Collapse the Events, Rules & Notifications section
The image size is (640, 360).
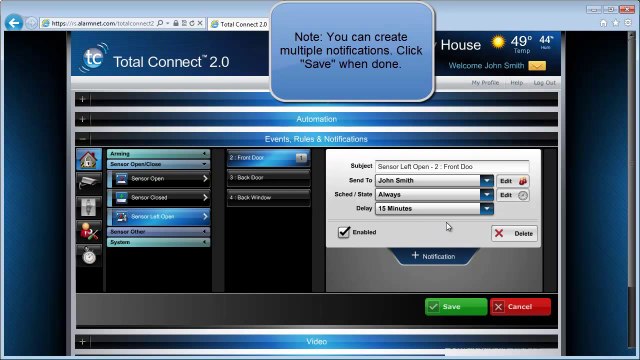pos(82,139)
